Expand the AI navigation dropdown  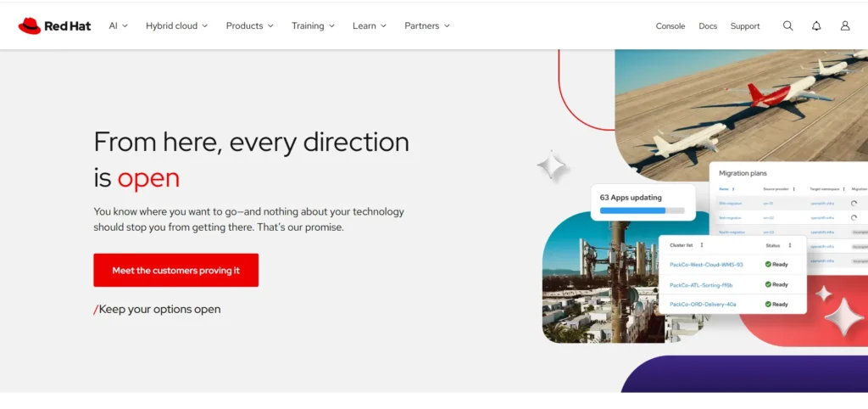[x=119, y=26]
